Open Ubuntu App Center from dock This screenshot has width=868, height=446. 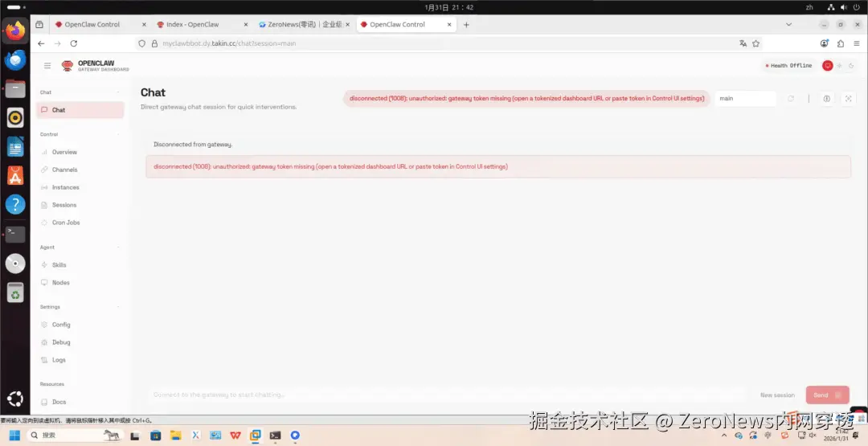[x=15, y=175]
